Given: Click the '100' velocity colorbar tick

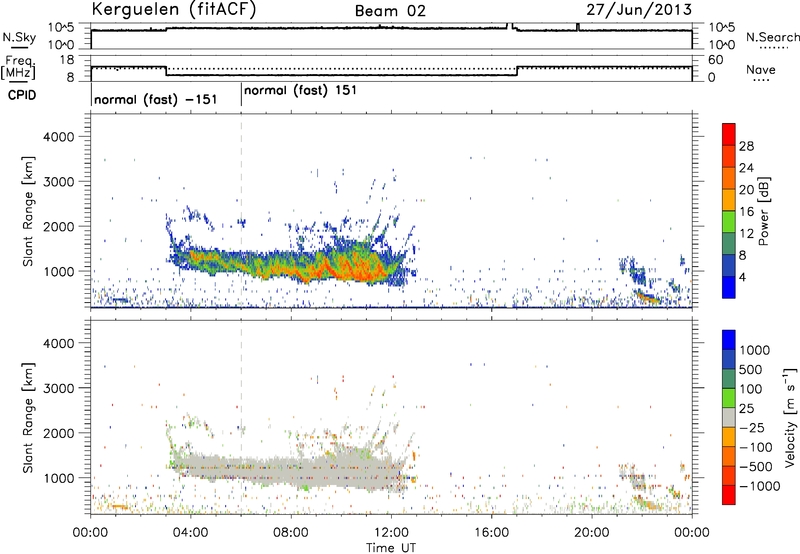Looking at the screenshot, I should pyautogui.click(x=750, y=389).
